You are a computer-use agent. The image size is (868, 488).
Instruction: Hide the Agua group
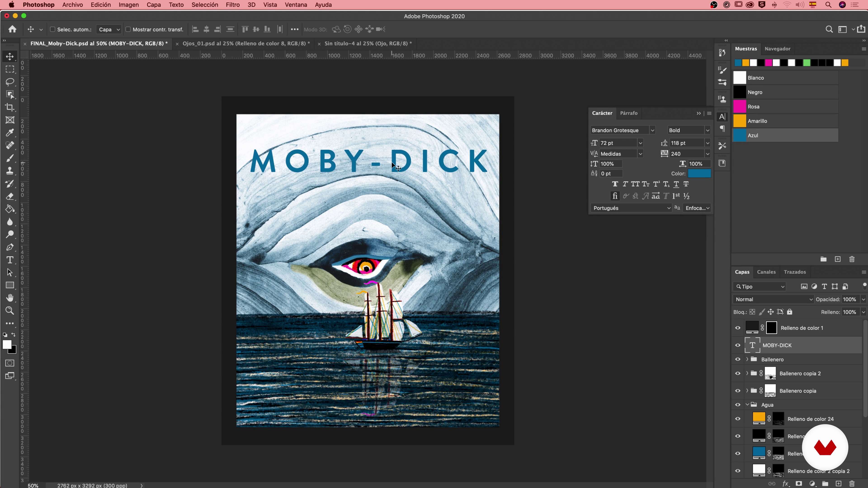(738, 405)
